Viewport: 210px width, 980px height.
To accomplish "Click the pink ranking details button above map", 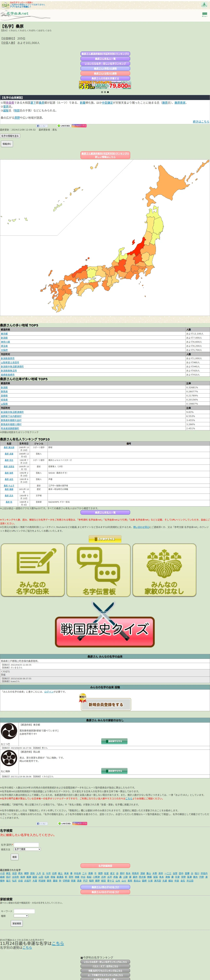I will (105, 155).
